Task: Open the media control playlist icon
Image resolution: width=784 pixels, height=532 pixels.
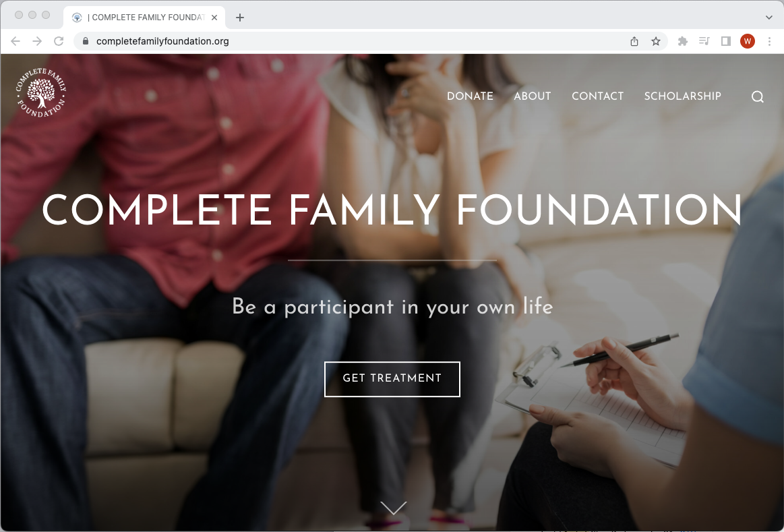Action: tap(704, 41)
